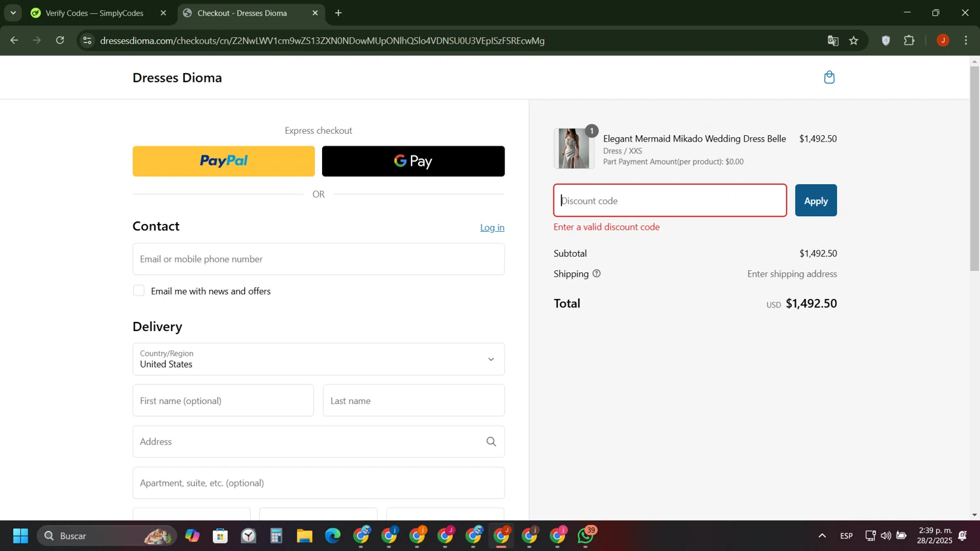Open the volume speaker tray icon
The image size is (980, 551).
coord(885,536)
